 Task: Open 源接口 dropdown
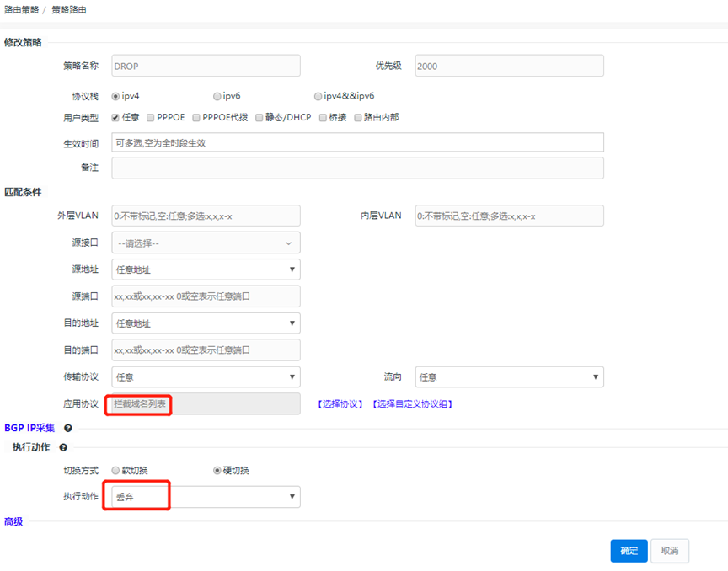click(206, 243)
